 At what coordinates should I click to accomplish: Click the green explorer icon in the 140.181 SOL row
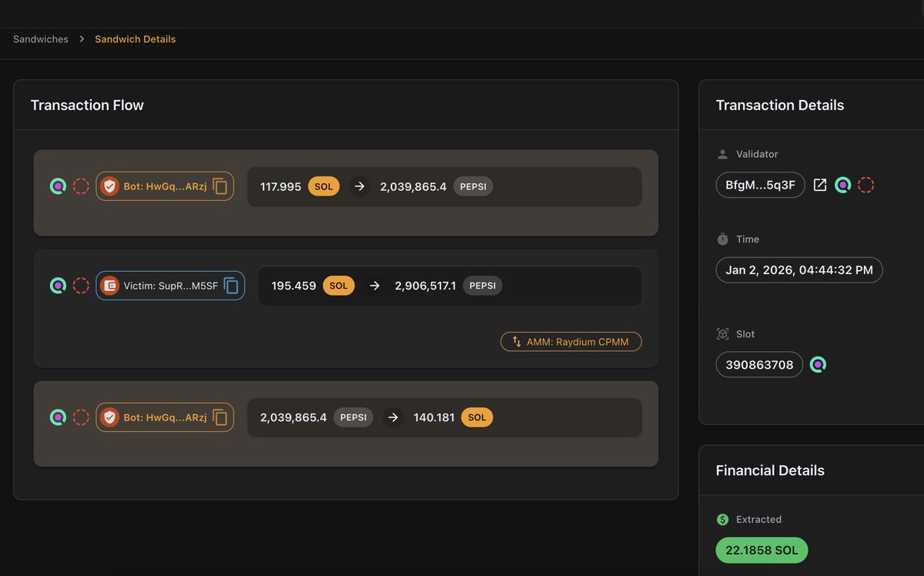coord(58,417)
